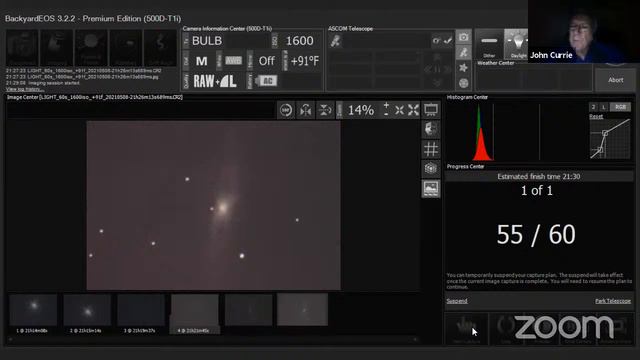Click the key icon in ASCOM Telescope panel
This screenshot has height=360, width=640.
(x=437, y=40)
